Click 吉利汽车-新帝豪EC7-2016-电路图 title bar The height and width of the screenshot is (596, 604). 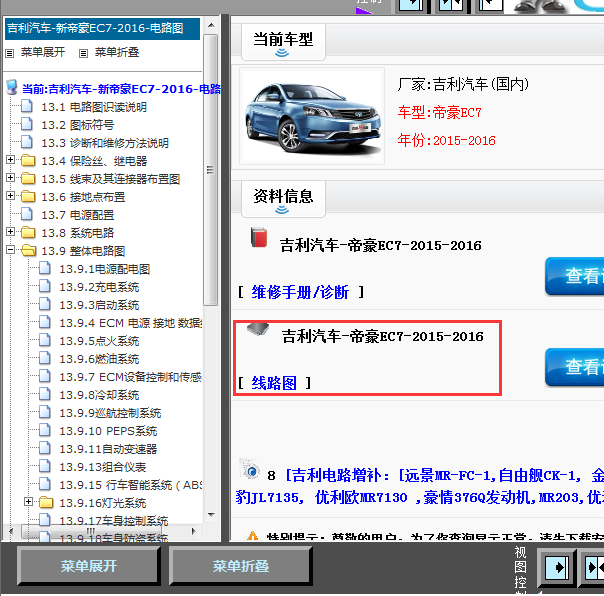pos(102,29)
